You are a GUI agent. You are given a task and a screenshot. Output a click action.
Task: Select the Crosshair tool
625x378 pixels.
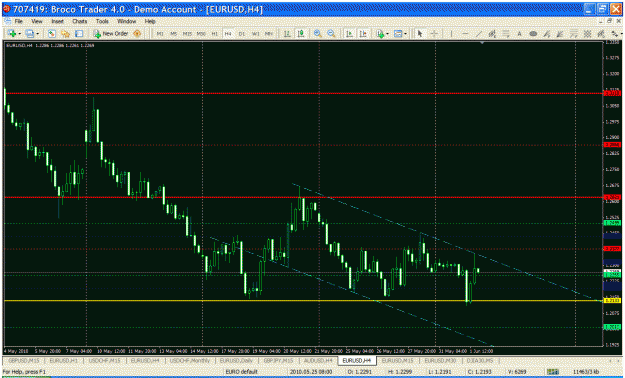(434, 34)
